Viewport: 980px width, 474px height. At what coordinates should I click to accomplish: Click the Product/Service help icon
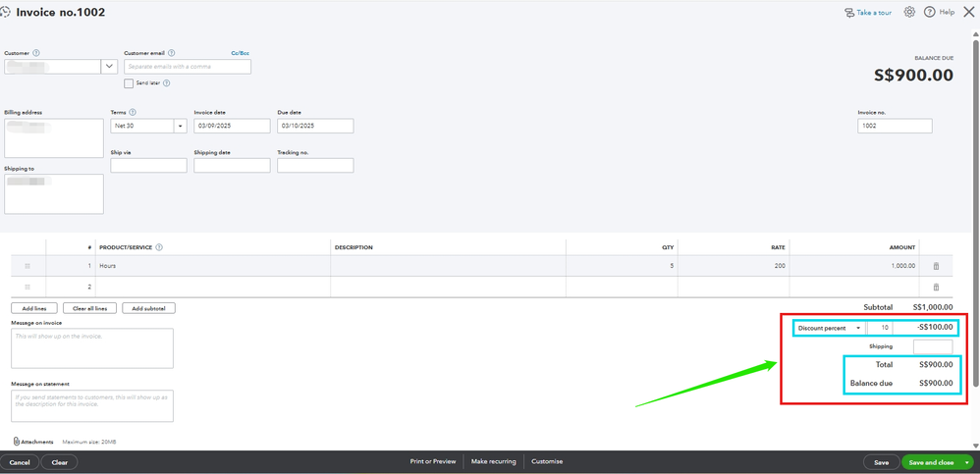tap(159, 247)
